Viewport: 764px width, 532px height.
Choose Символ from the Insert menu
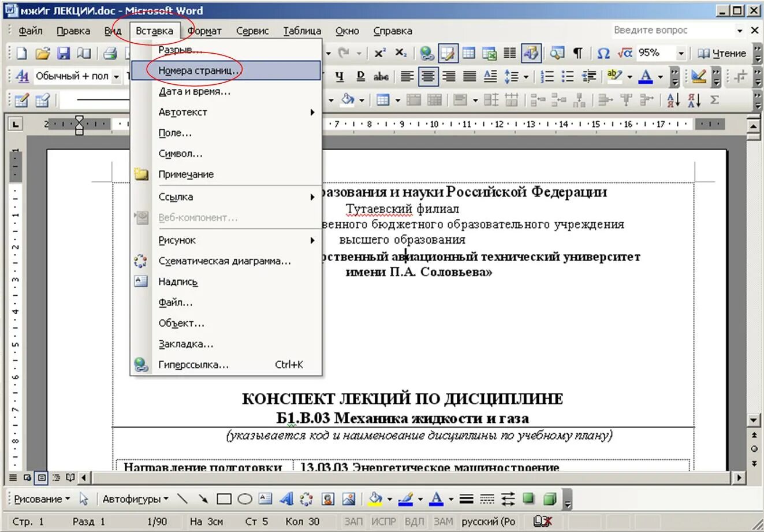(226, 154)
